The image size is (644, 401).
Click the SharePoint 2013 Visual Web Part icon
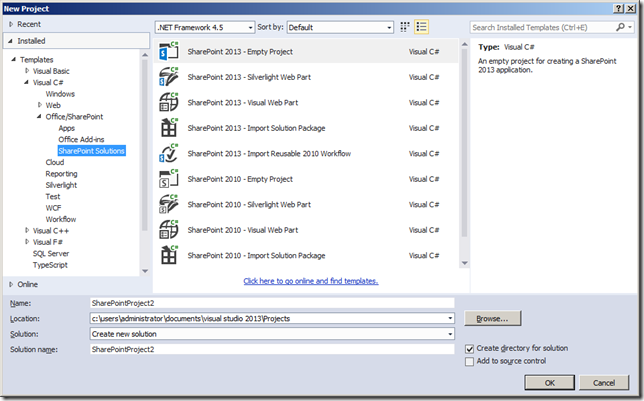tap(168, 102)
